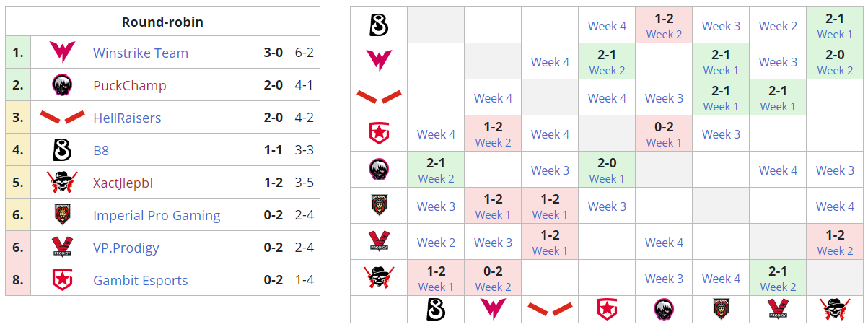This screenshot has height=327, width=868.
Task: Click PuckChamp logo in the standings table
Action: (x=62, y=85)
